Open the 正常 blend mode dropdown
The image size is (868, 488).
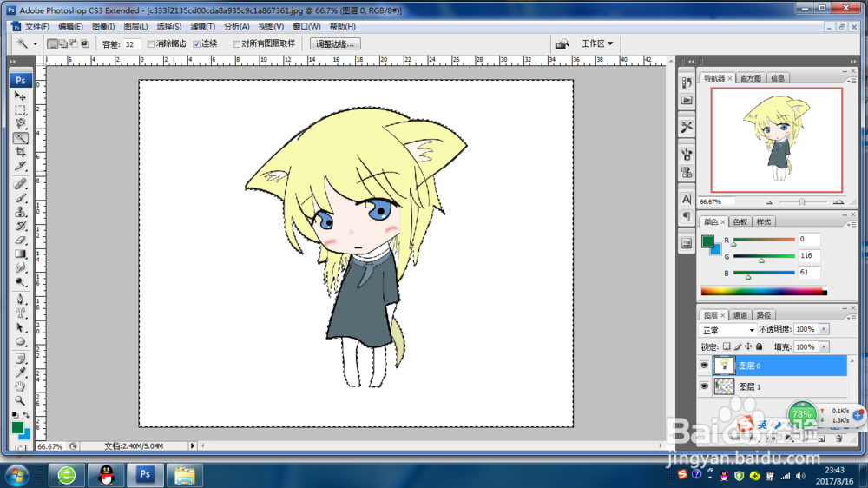point(727,330)
